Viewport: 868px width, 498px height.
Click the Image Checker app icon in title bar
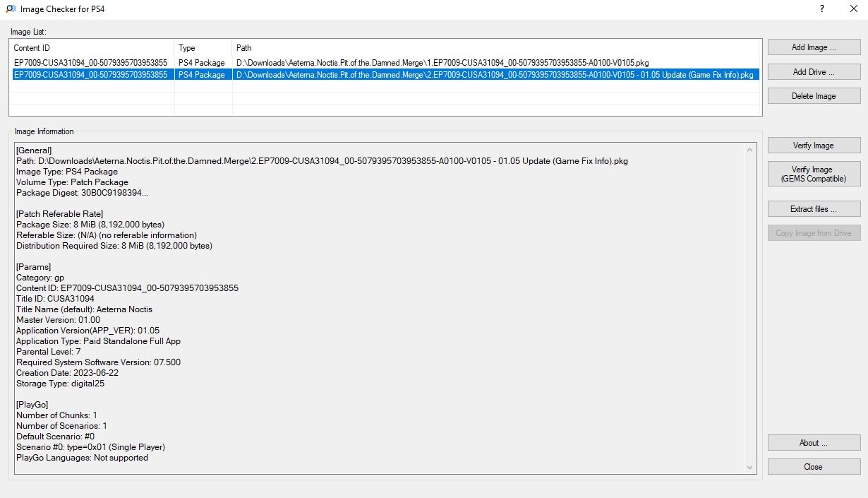(x=11, y=8)
